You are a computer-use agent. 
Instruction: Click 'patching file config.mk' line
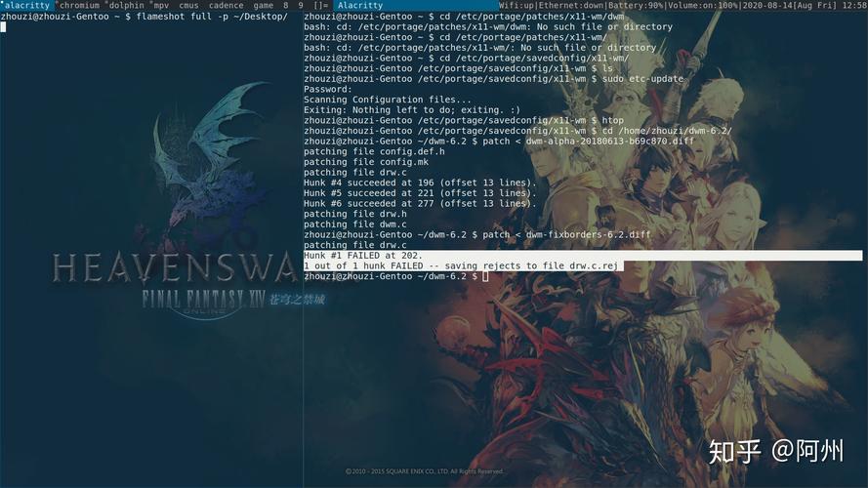pyautogui.click(x=366, y=162)
